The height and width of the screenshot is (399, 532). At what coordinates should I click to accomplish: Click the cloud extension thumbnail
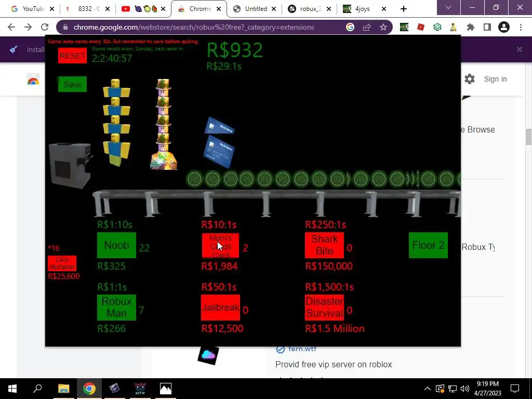tap(208, 355)
